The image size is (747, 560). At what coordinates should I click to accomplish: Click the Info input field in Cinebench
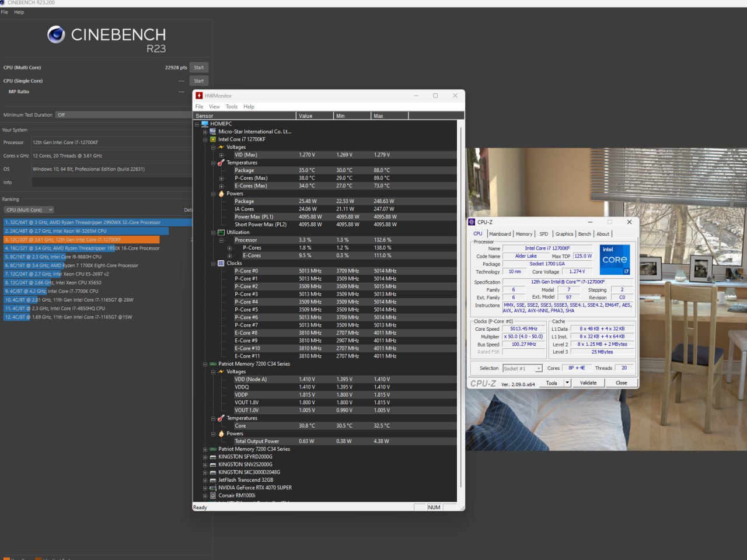111,183
